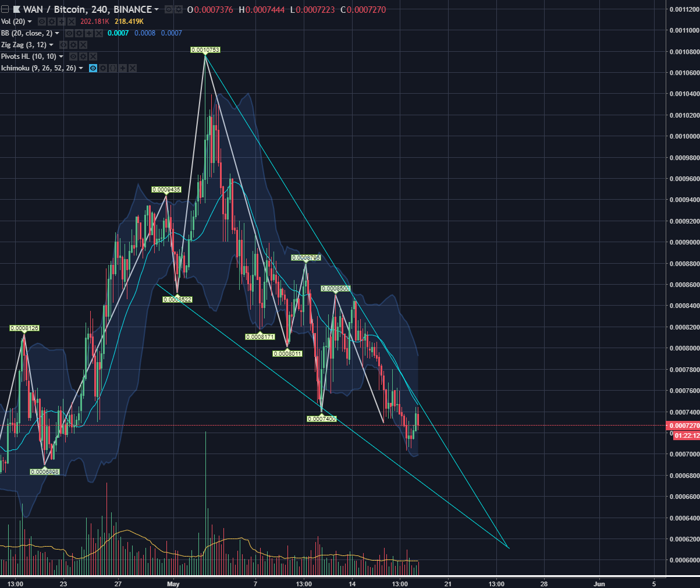This screenshot has height=588, width=700.
Task: Open the WAN / Bitcoin symbol dropdown arrow
Action: [x=155, y=9]
